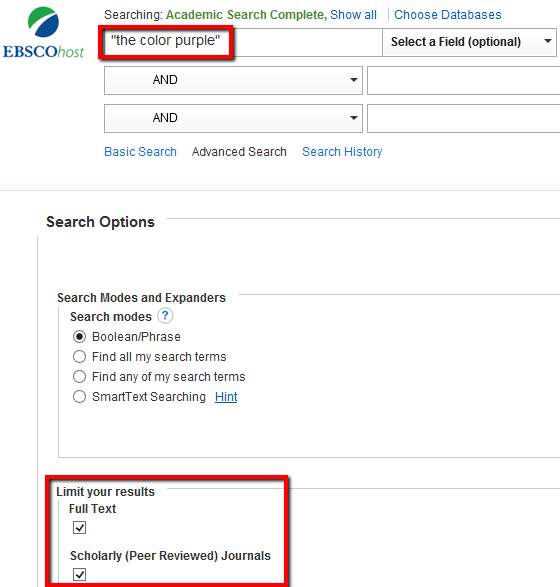Expand the first AND operator dropdown
Screen dimensions: 560x587
(x=233, y=80)
